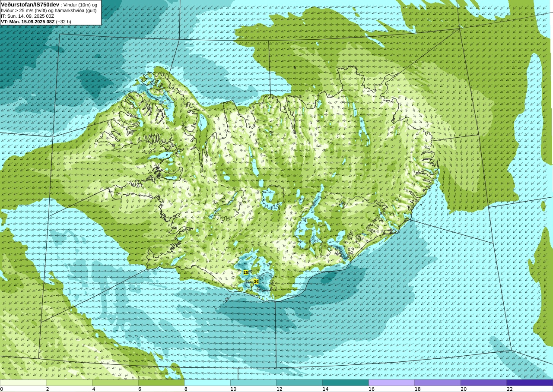Click the legend scale number 20
Image resolution: width=553 pixels, height=392 pixels.
tap(464, 389)
